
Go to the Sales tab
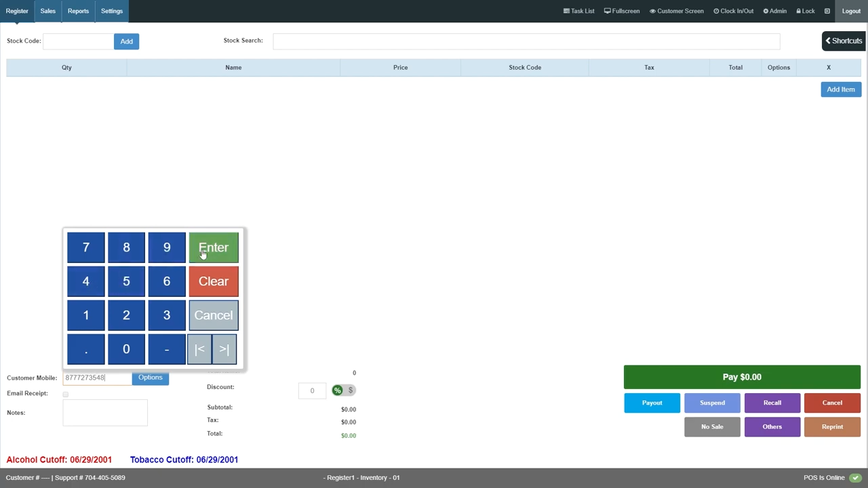click(47, 11)
